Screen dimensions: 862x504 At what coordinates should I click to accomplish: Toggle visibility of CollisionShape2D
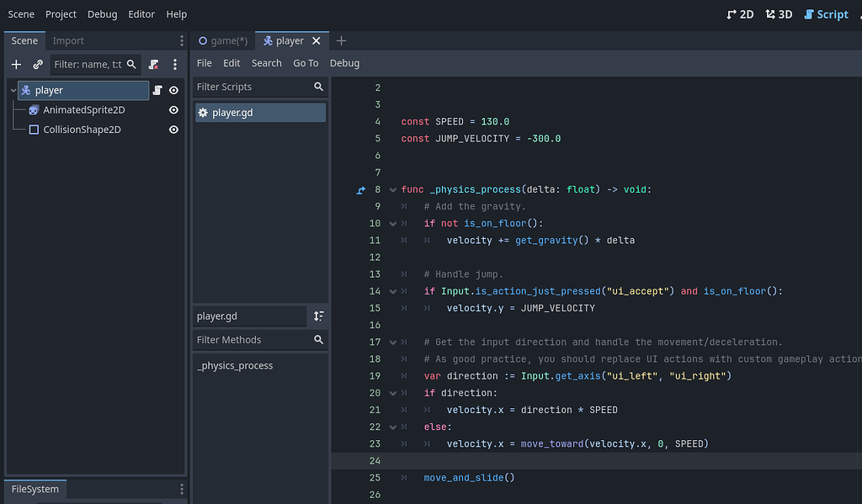pyautogui.click(x=173, y=129)
